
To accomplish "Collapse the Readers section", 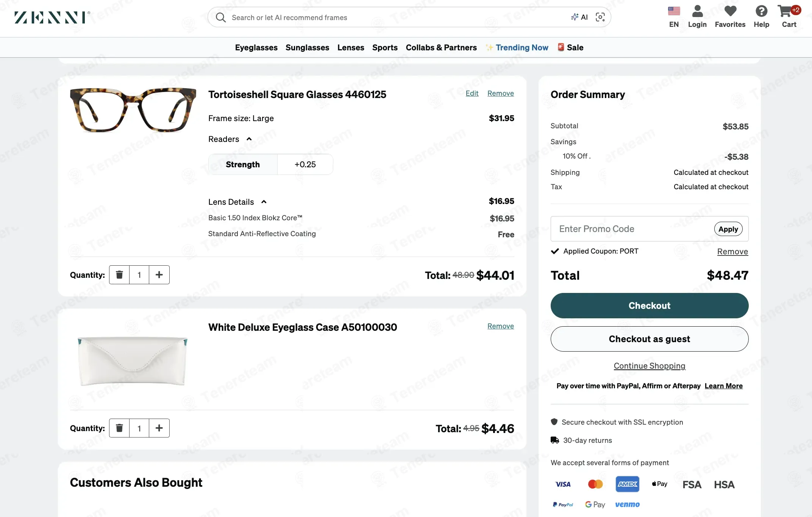I will click(x=249, y=139).
